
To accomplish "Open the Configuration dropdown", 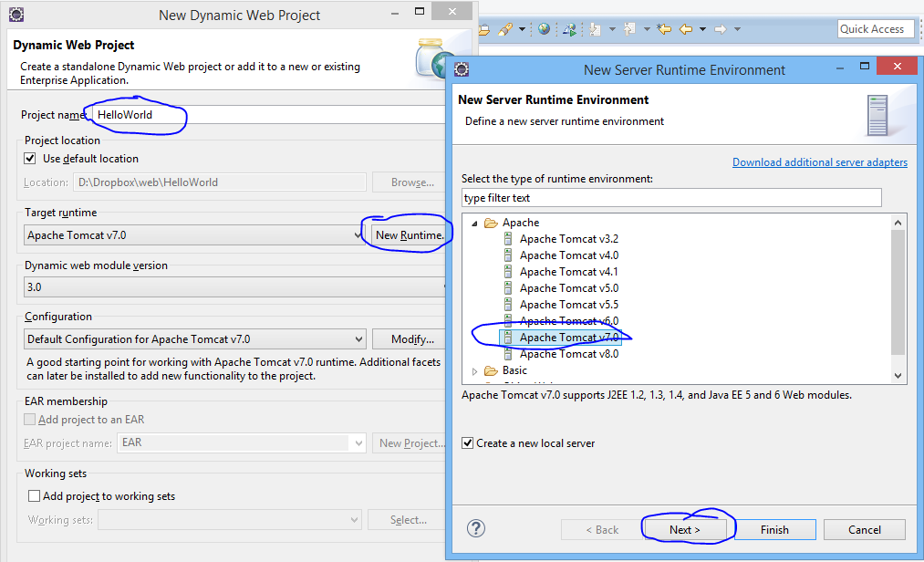I will pos(195,339).
